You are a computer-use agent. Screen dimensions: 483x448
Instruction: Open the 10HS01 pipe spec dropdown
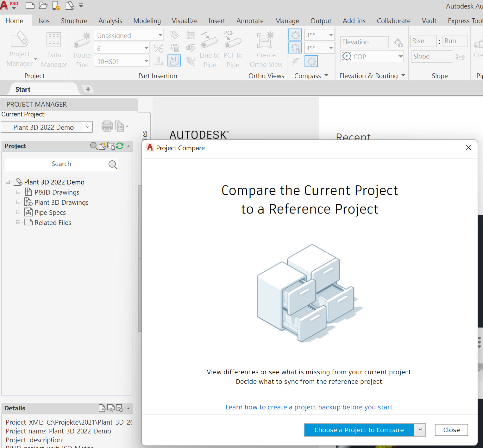tap(146, 61)
